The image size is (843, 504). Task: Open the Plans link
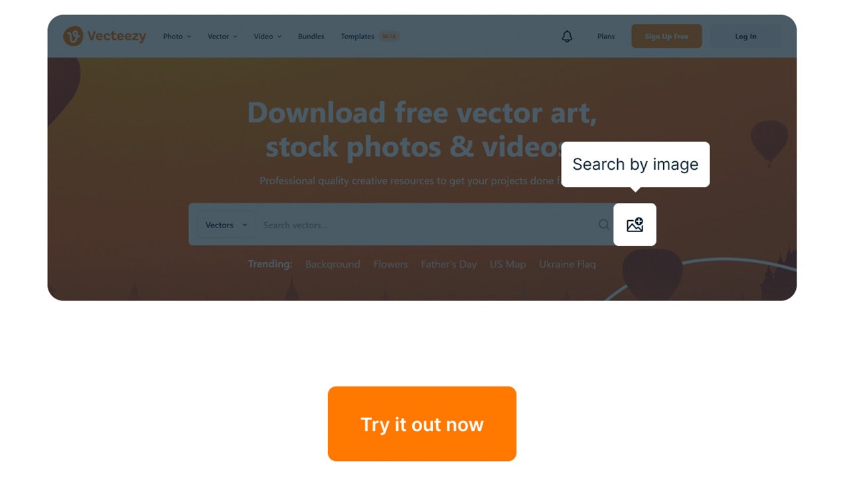pyautogui.click(x=606, y=36)
